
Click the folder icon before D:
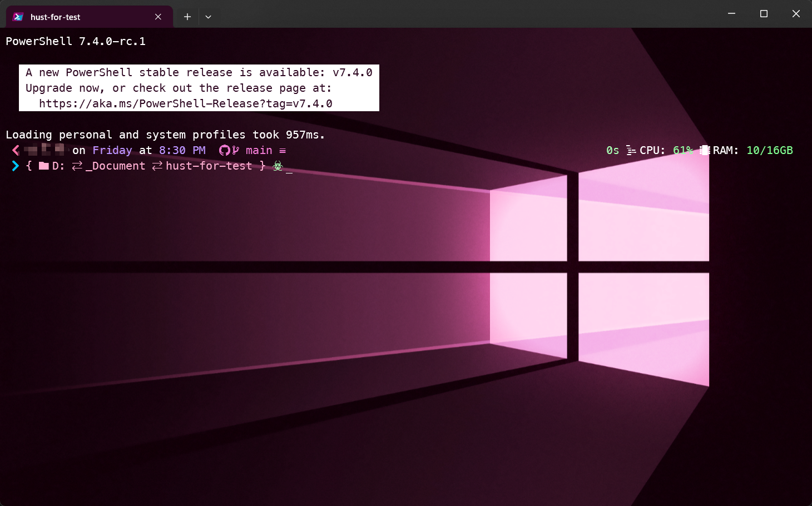pyautogui.click(x=44, y=166)
